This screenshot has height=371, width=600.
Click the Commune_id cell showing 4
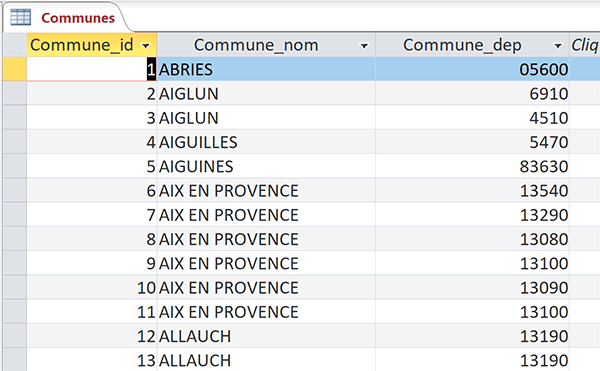tap(91, 142)
